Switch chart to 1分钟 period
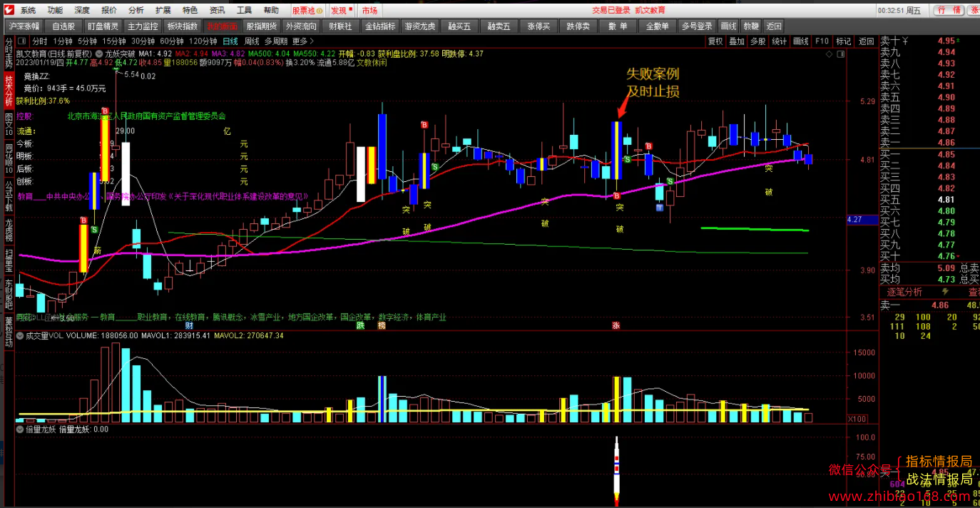The width and height of the screenshot is (980, 508). [x=63, y=41]
